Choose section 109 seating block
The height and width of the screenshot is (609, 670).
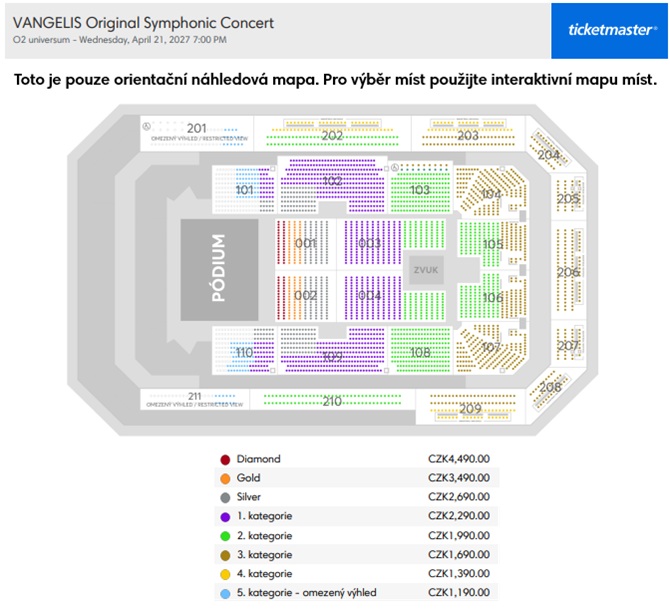point(332,350)
